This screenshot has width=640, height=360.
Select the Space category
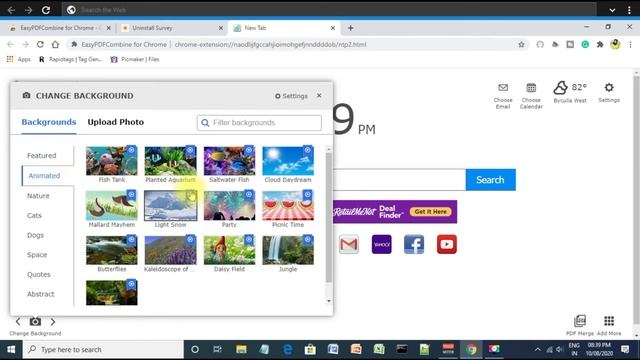37,255
